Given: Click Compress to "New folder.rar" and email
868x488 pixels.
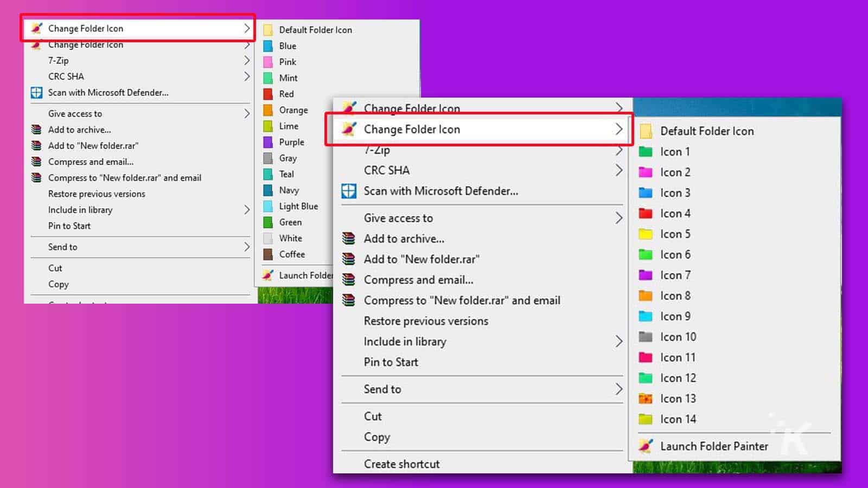Looking at the screenshot, I should (x=462, y=300).
